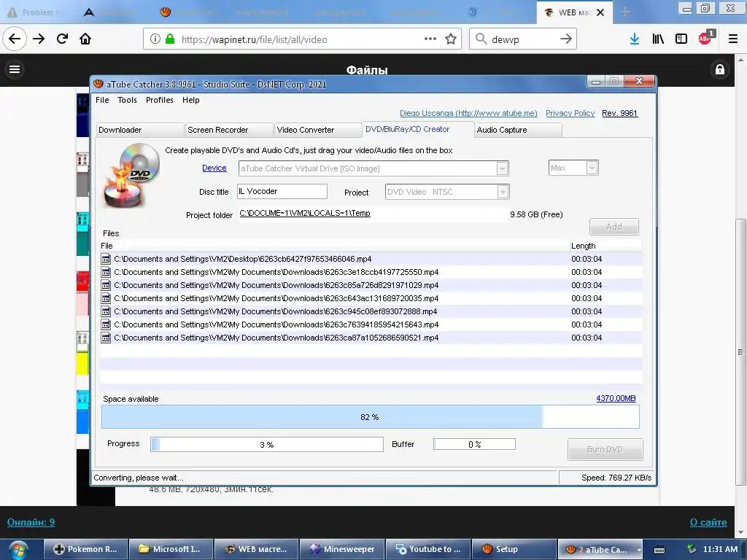Open the project folder path link
747x560 pixels.
coord(305,214)
